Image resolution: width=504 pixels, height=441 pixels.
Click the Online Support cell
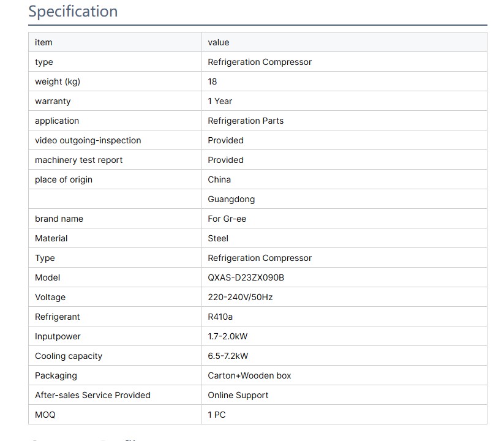pos(238,395)
